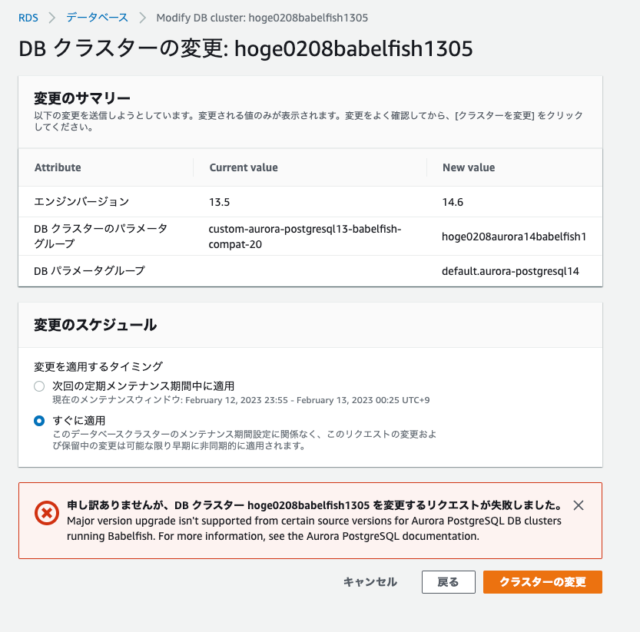Click the Modify DB cluster breadcrumb text

pyautogui.click(x=262, y=18)
